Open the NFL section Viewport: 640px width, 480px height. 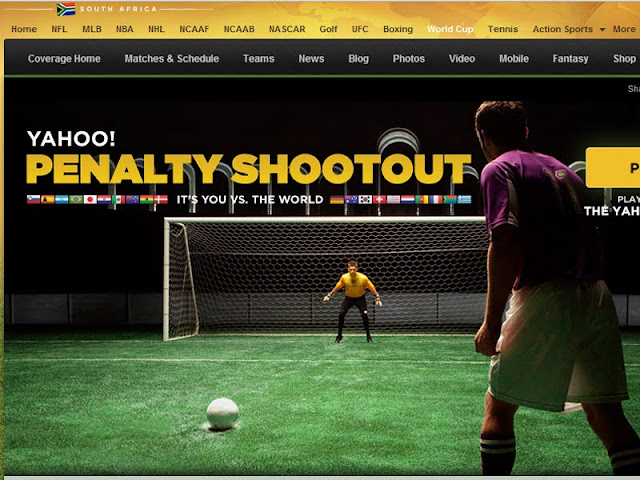(59, 29)
